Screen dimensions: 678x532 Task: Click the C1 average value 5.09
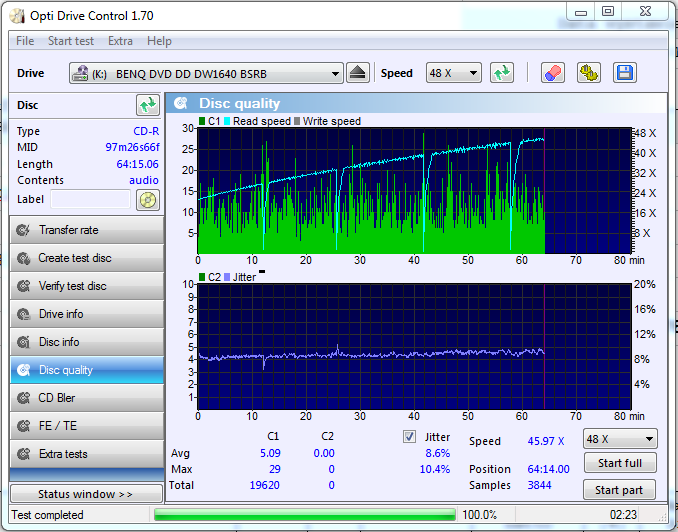270,453
